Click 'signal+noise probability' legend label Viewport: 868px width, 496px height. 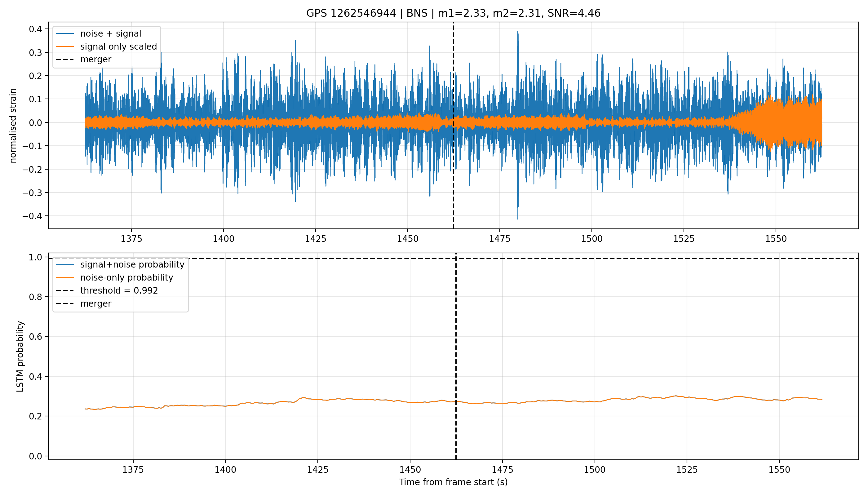[132, 264]
